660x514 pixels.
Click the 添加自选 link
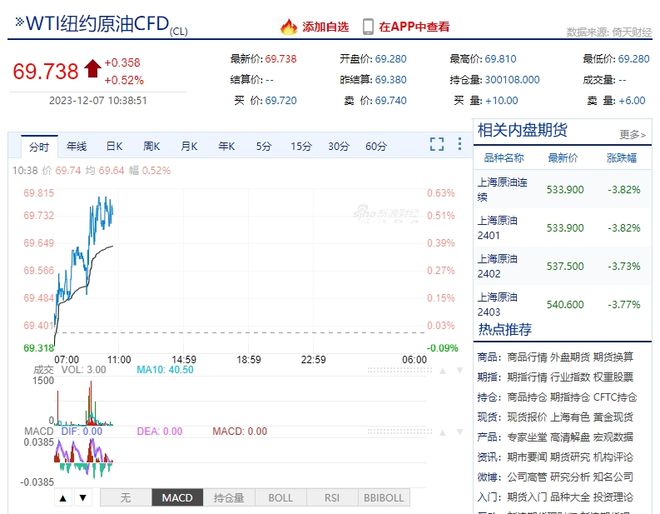point(325,27)
